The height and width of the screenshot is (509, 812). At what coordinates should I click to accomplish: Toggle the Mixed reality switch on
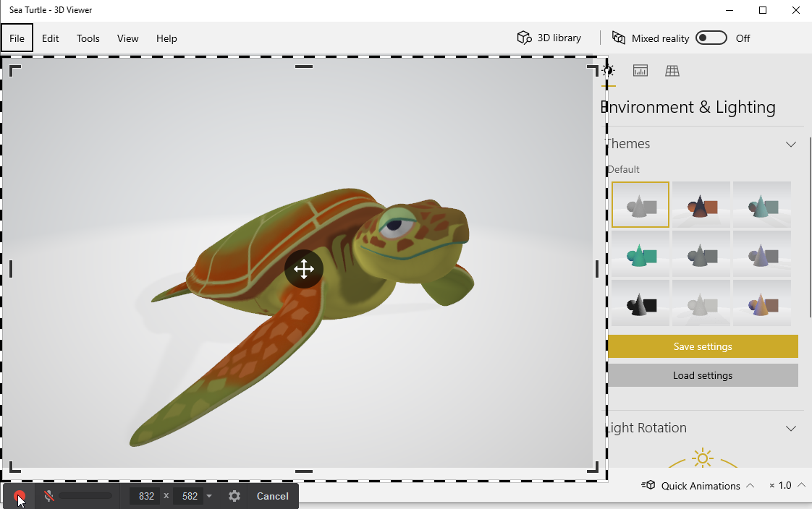point(711,38)
